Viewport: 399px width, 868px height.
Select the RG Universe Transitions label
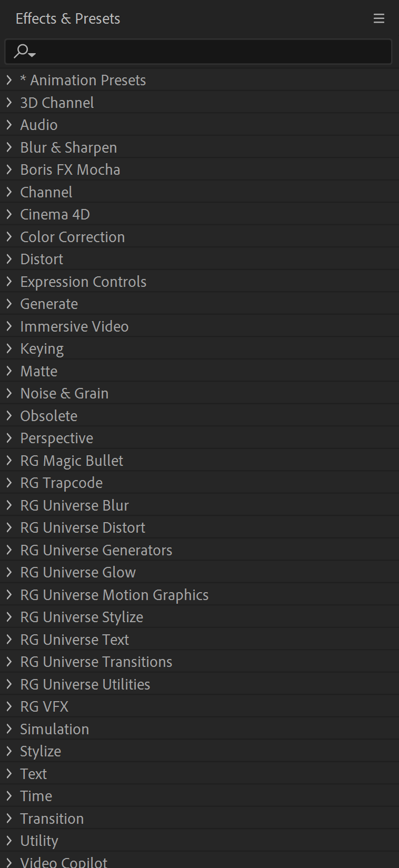pyautogui.click(x=96, y=662)
